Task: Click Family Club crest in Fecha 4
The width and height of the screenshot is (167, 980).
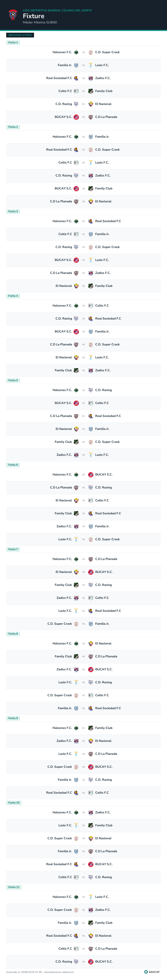Action: click(76, 370)
